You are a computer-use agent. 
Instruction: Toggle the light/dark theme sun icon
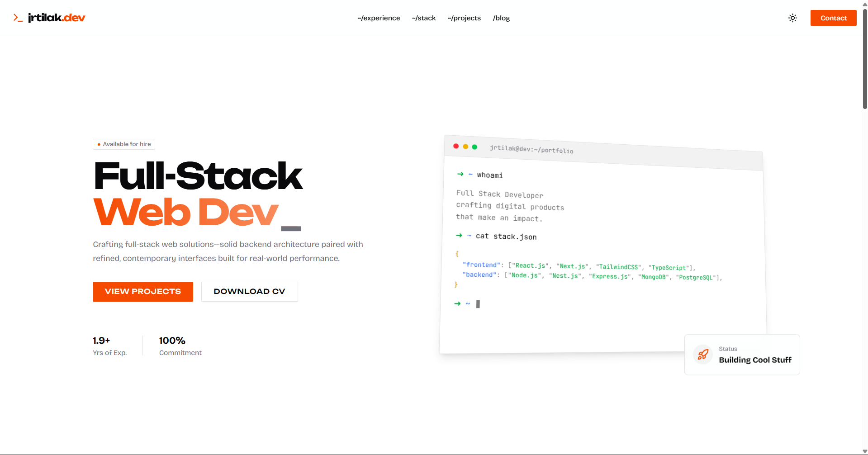click(x=792, y=18)
